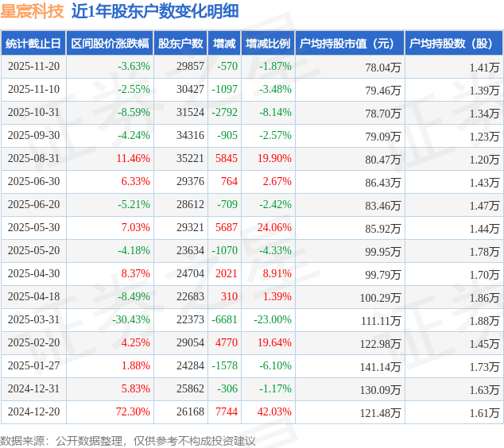Select the 户均持股市值（元） header

click(x=350, y=44)
